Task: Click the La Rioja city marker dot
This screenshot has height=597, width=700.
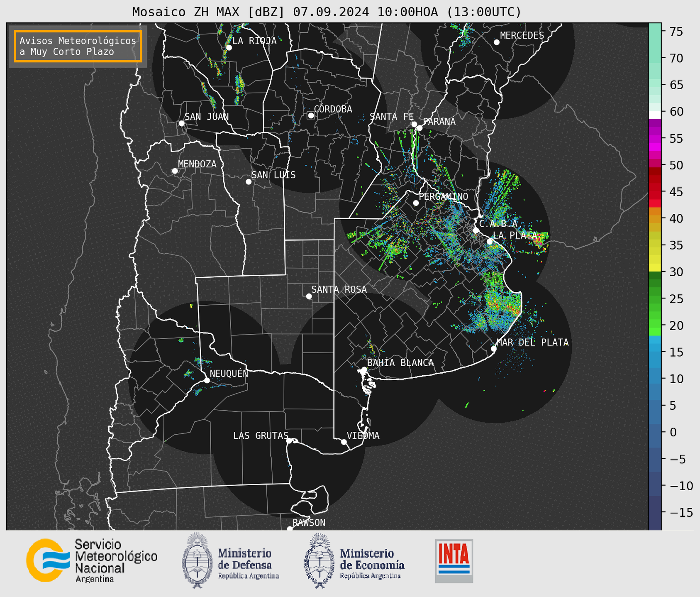Action: pyautogui.click(x=229, y=48)
